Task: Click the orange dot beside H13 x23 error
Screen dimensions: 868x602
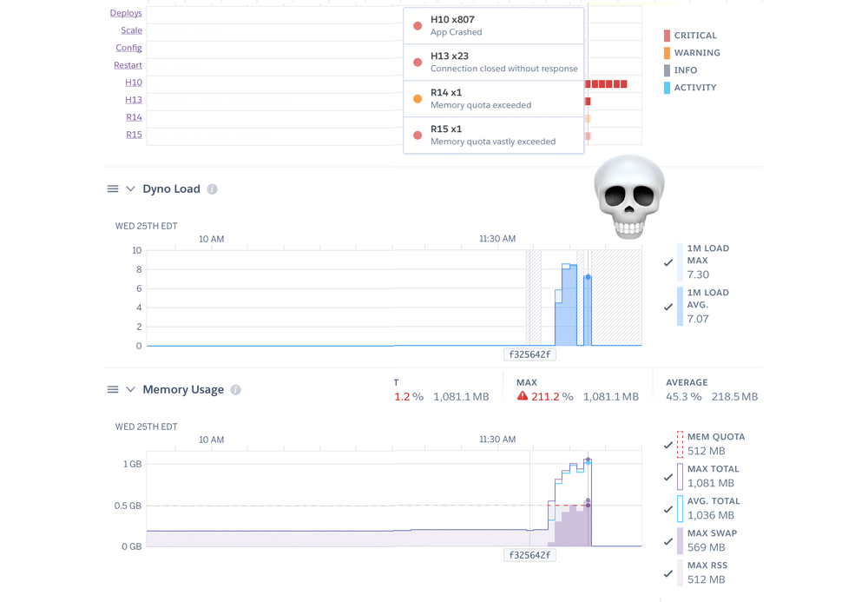Action: (x=418, y=61)
